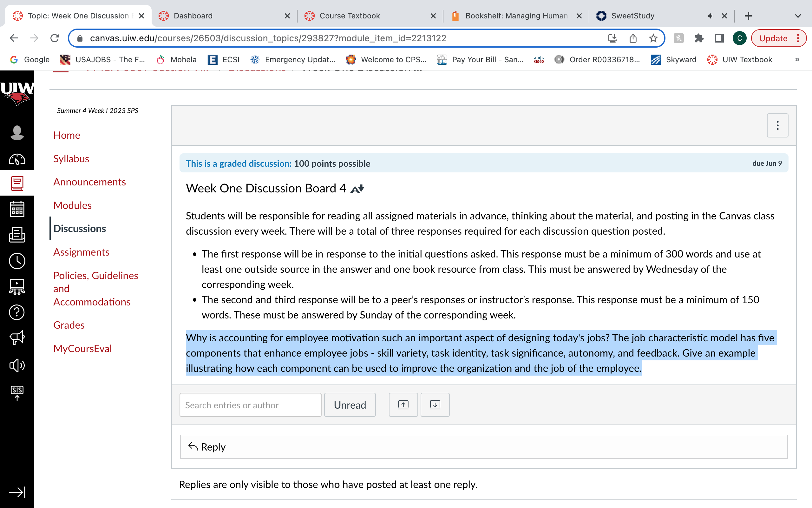812x508 pixels.
Task: Click the Update button in Chrome
Action: pyautogui.click(x=773, y=38)
